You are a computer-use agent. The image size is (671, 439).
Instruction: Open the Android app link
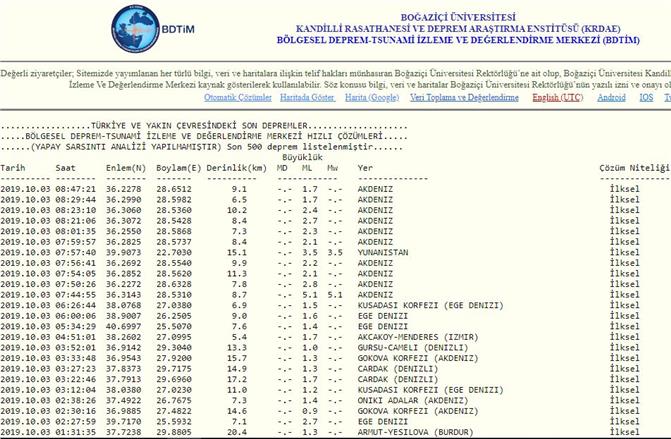pyautogui.click(x=612, y=99)
